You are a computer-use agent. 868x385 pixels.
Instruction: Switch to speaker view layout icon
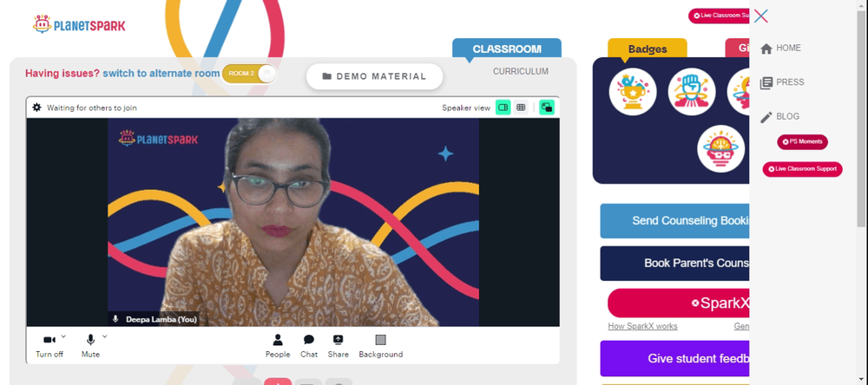(503, 108)
